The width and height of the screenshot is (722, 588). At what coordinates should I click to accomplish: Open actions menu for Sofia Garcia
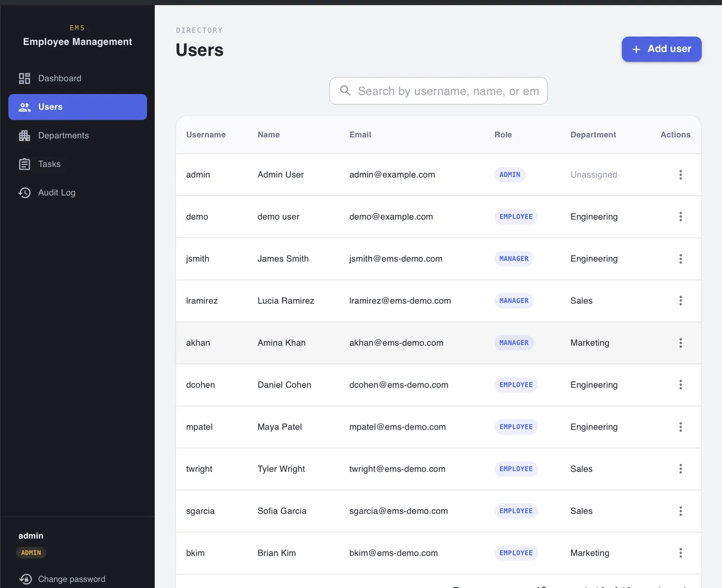point(680,511)
